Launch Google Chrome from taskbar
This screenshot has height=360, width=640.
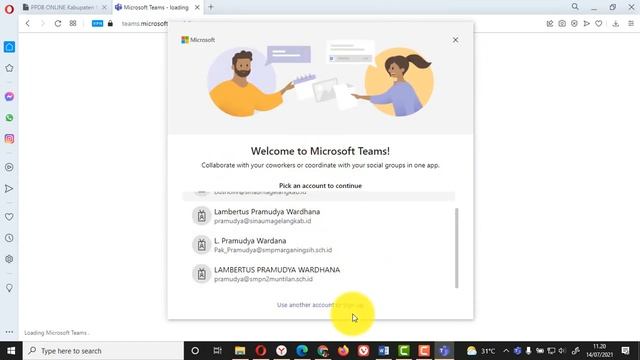tap(322, 351)
